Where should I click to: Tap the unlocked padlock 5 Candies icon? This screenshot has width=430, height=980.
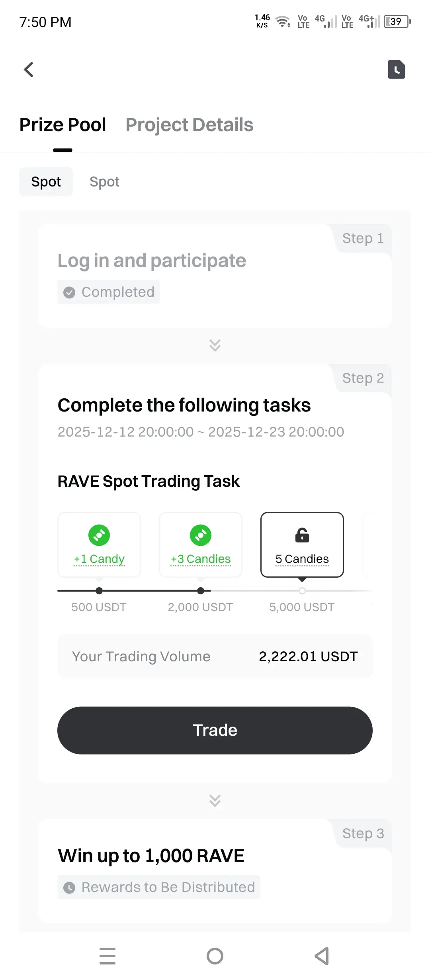point(302,535)
